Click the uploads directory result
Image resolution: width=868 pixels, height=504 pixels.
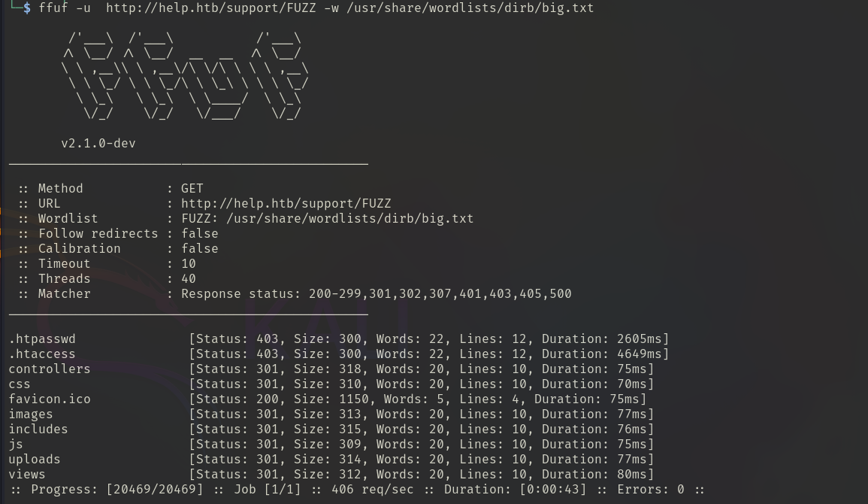[35, 459]
